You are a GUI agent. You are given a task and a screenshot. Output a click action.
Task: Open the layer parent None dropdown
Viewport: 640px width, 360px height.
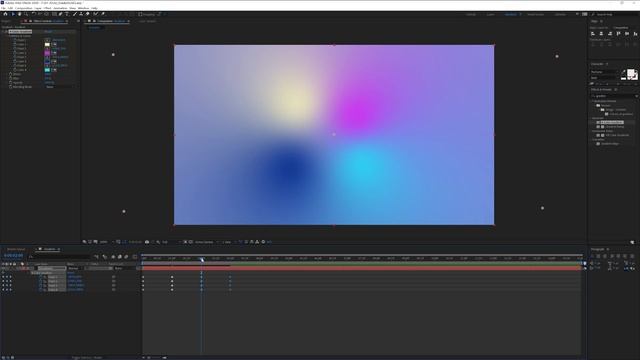tap(124, 268)
